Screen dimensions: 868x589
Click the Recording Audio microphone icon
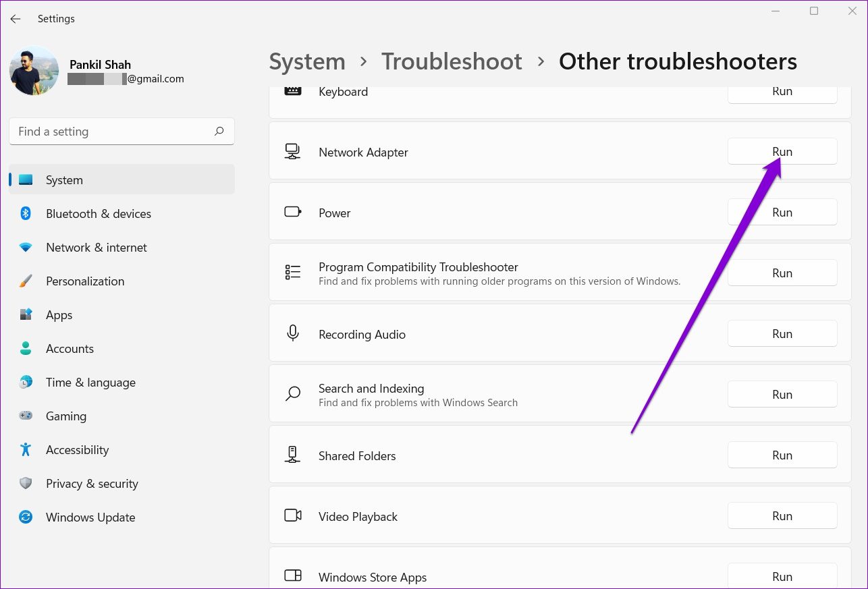tap(292, 333)
